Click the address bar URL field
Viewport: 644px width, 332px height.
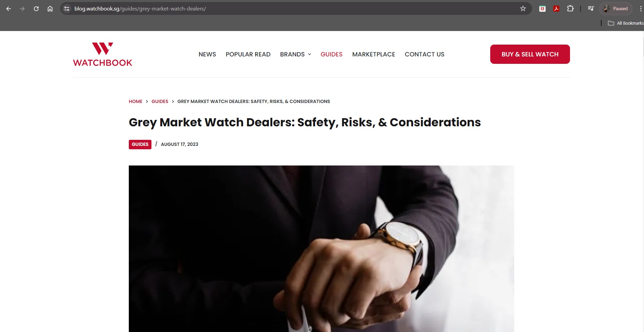click(294, 9)
